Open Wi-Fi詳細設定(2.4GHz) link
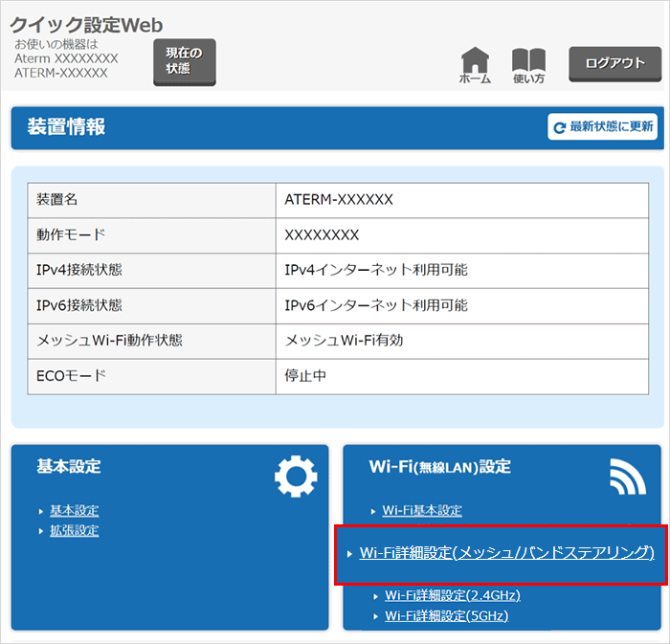Screen dimensions: 670x644 [x=452, y=595]
